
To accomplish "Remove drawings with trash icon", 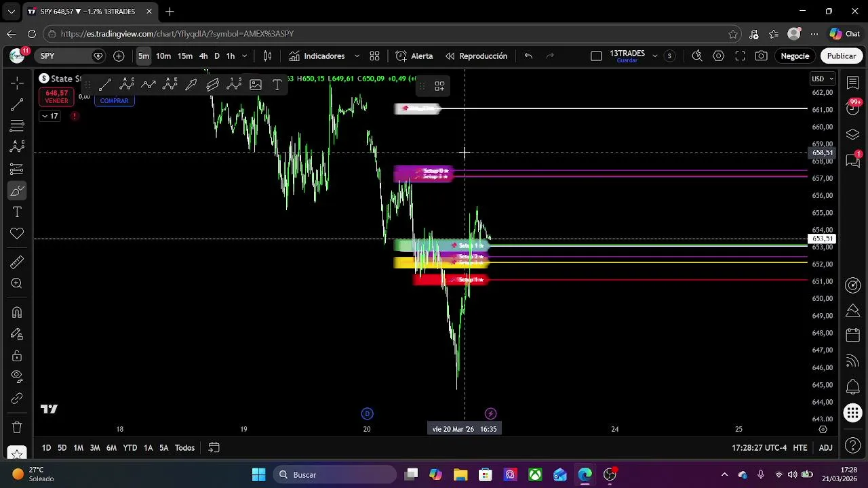I will pyautogui.click(x=17, y=428).
